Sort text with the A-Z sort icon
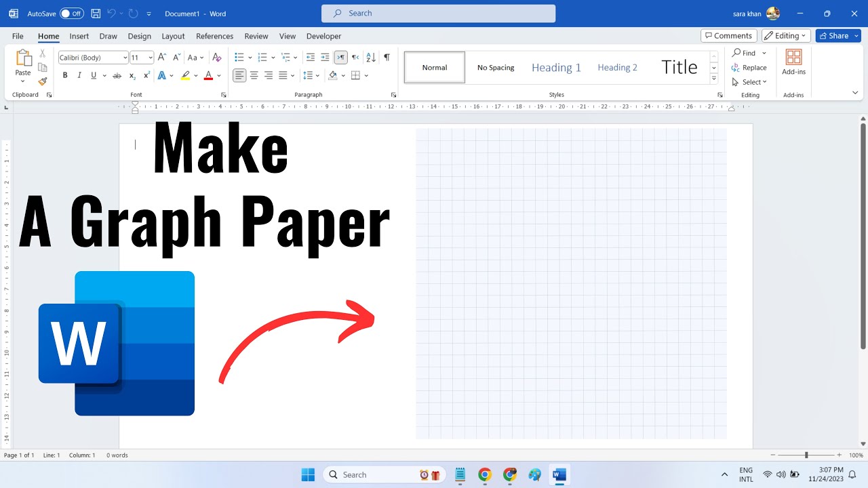The height and width of the screenshot is (488, 868). point(370,58)
